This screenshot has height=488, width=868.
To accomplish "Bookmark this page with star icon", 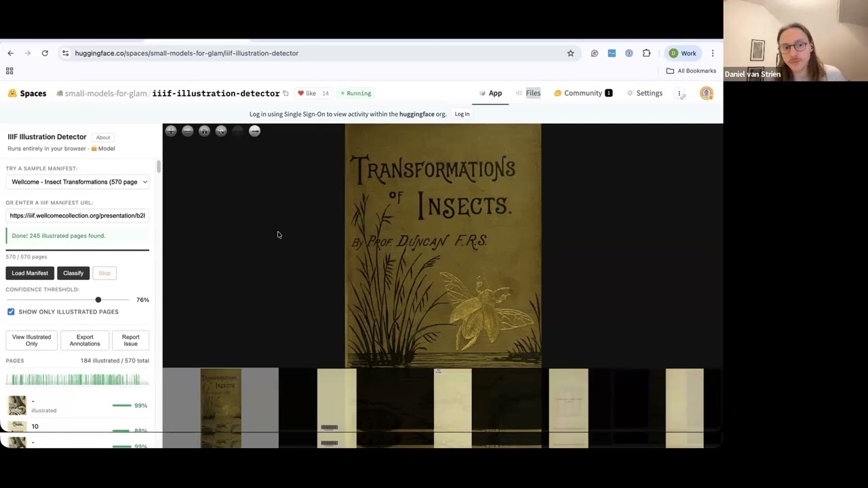I will click(570, 53).
